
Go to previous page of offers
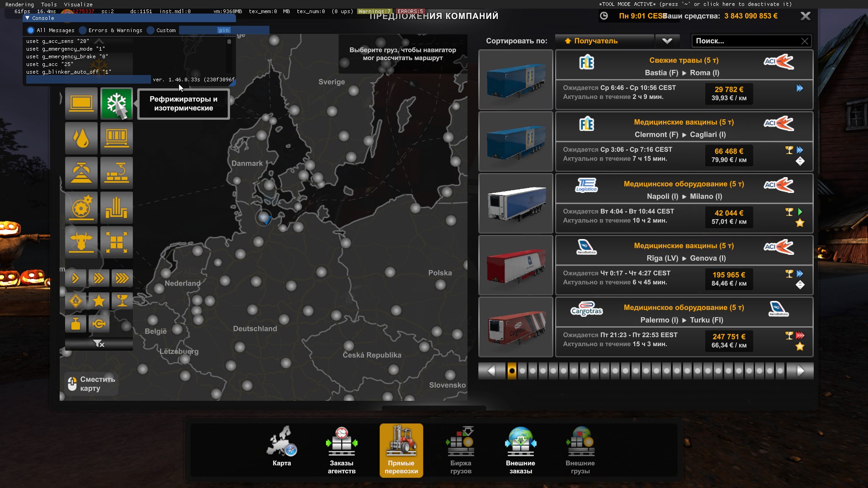coord(491,371)
